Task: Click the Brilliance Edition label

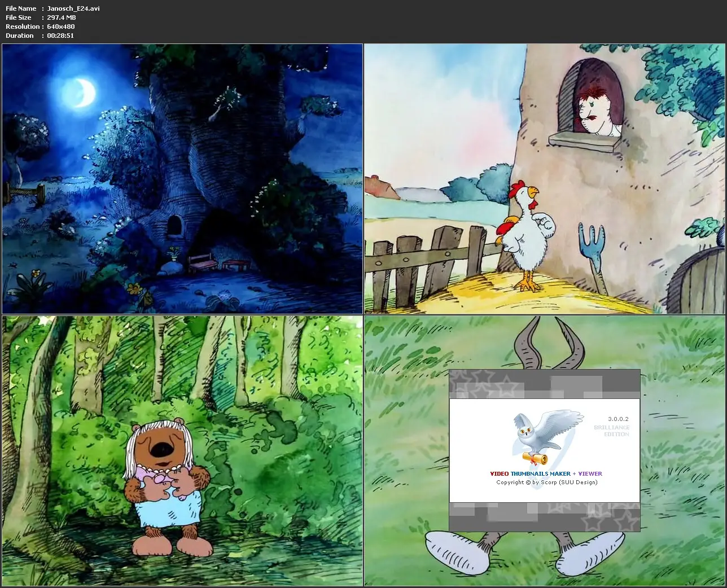Action: pyautogui.click(x=611, y=431)
